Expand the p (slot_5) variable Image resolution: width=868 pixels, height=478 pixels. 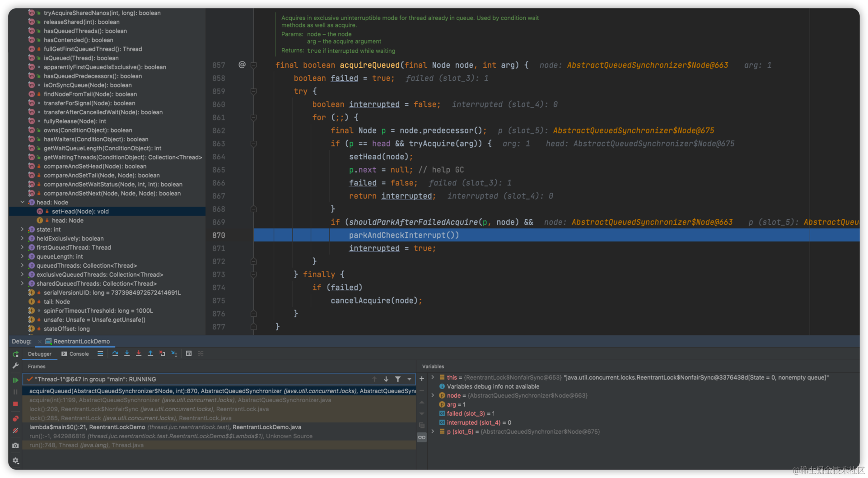click(433, 432)
